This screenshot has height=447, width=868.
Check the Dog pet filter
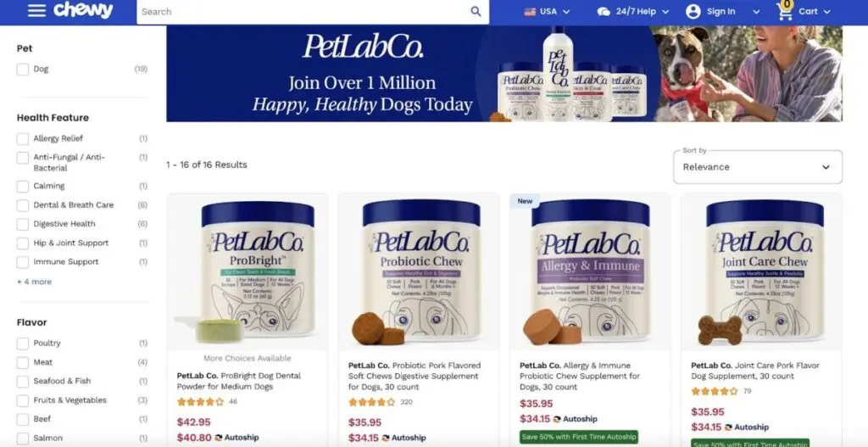(x=23, y=70)
